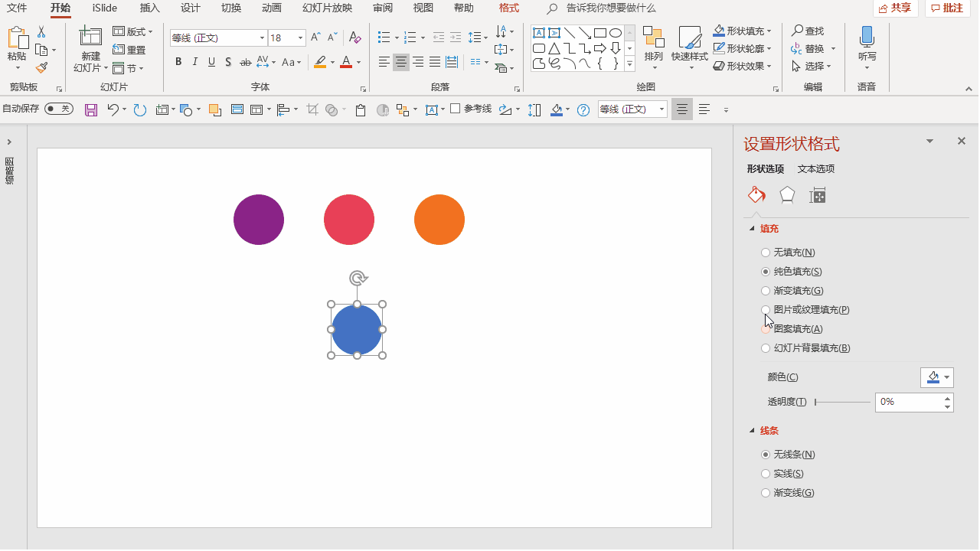Select the orange circle on the slide
The image size is (980, 551).
tap(439, 220)
